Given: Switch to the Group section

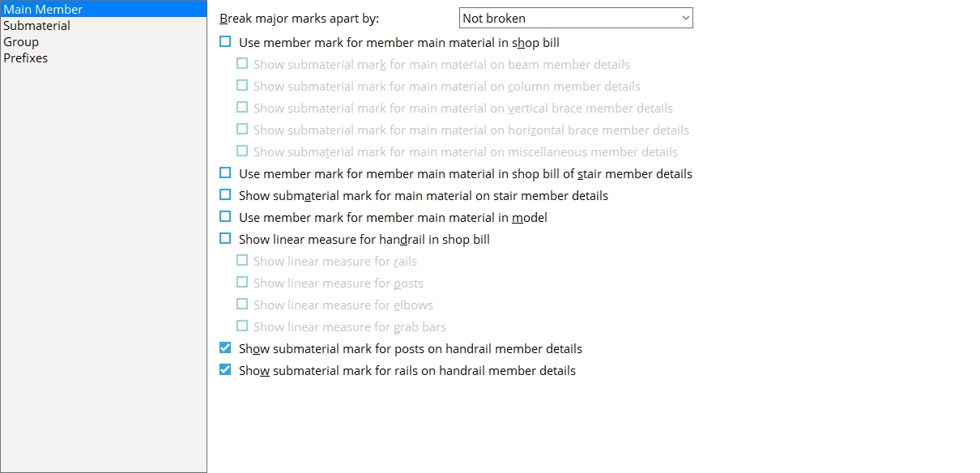Looking at the screenshot, I should [x=21, y=42].
